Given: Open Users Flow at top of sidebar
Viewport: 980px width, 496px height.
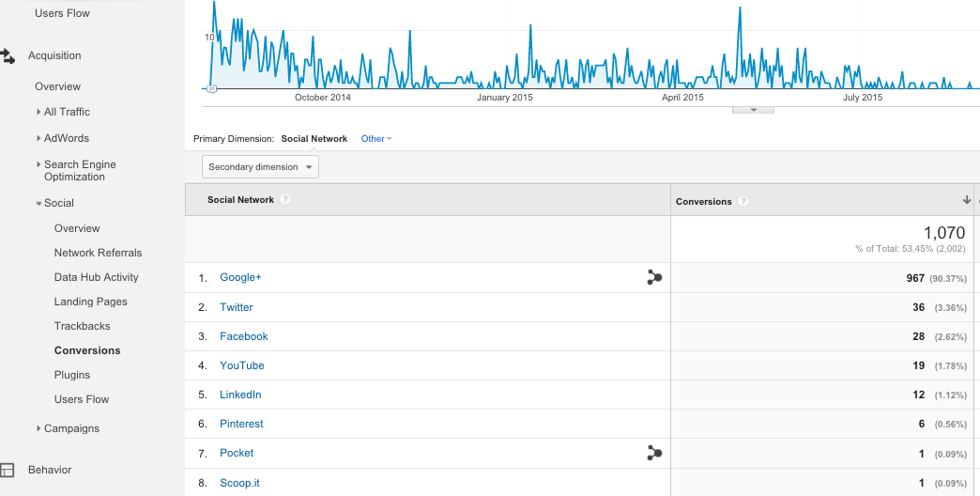Looking at the screenshot, I should [63, 13].
